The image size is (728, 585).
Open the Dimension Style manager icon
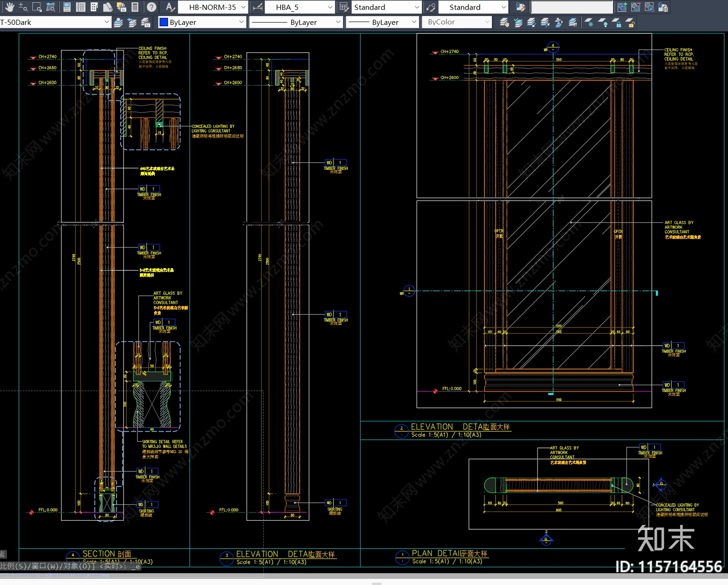click(x=257, y=7)
